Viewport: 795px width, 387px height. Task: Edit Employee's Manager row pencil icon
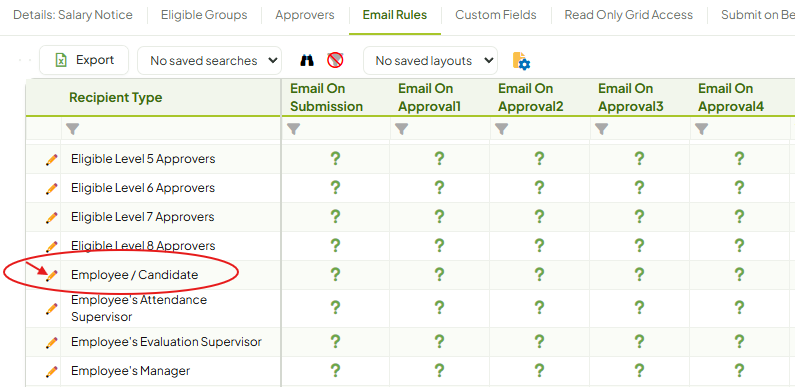point(52,371)
